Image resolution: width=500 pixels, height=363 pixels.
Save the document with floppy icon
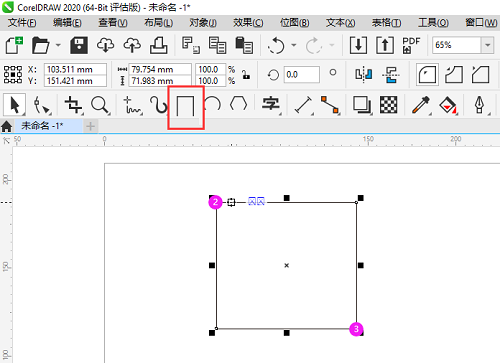79,45
